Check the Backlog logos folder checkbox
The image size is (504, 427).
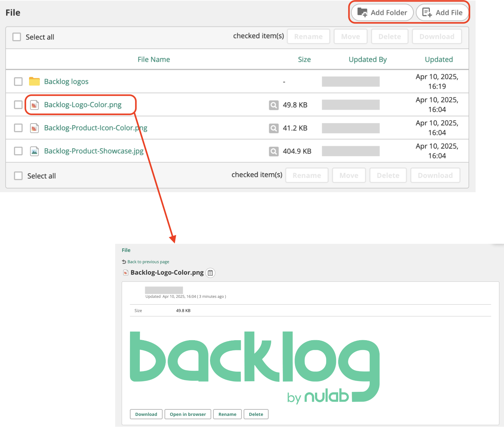[19, 82]
